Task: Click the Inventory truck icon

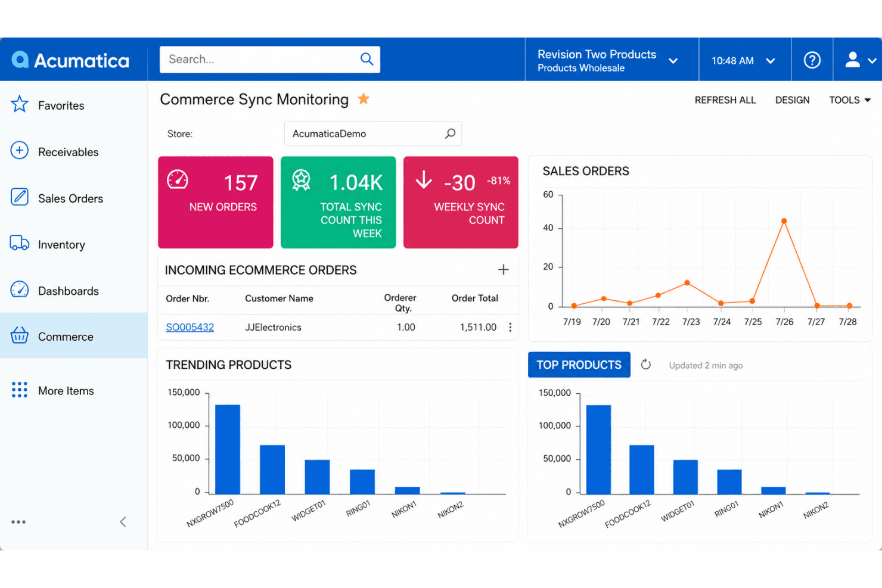Action: tap(20, 243)
